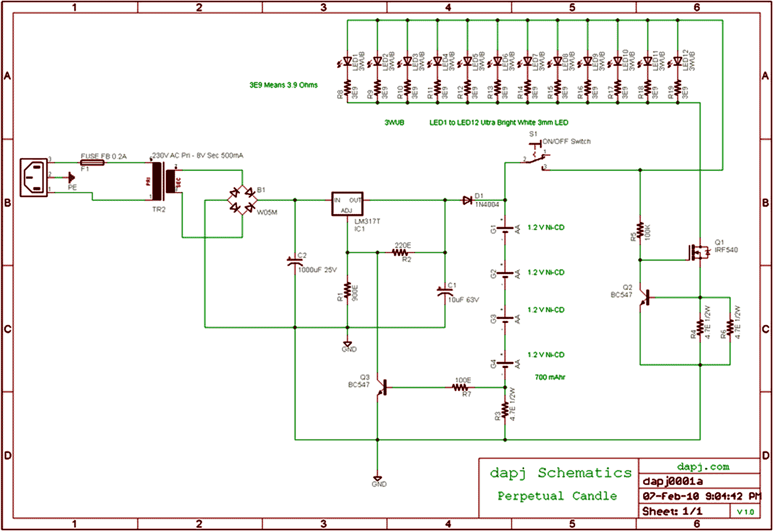Click the "1.2 V Ni-CD" label beside G1
This screenshot has width=773, height=532.
pyautogui.click(x=545, y=227)
